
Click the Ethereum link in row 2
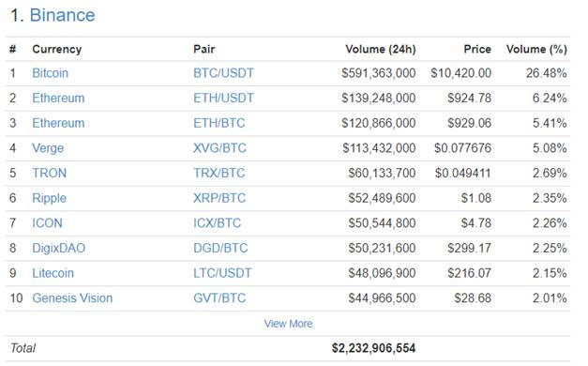[58, 98]
